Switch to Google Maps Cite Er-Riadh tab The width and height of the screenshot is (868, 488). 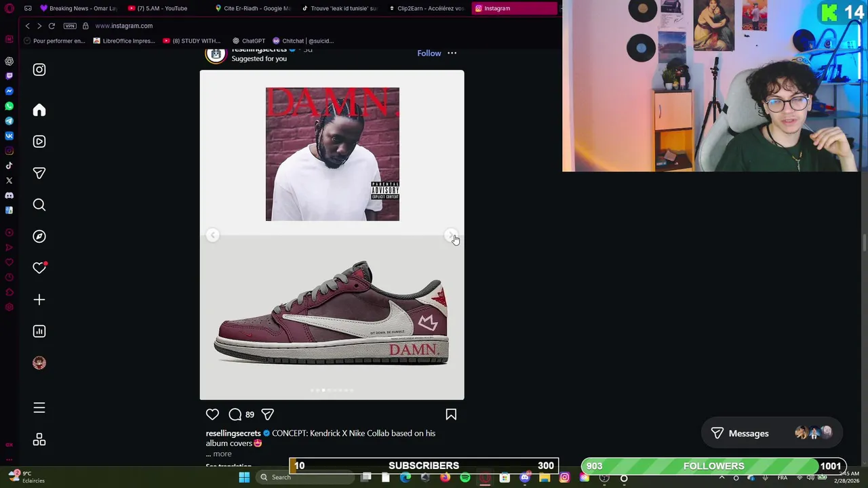[252, 8]
